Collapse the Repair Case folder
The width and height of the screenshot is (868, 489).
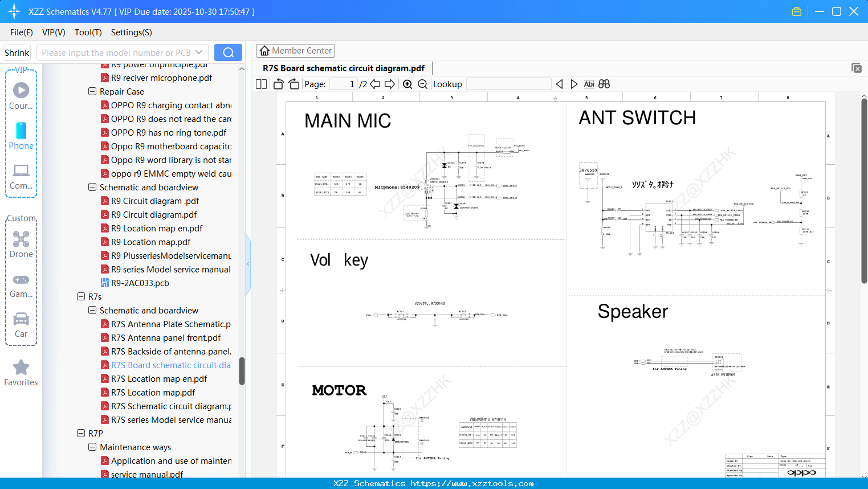pos(92,91)
